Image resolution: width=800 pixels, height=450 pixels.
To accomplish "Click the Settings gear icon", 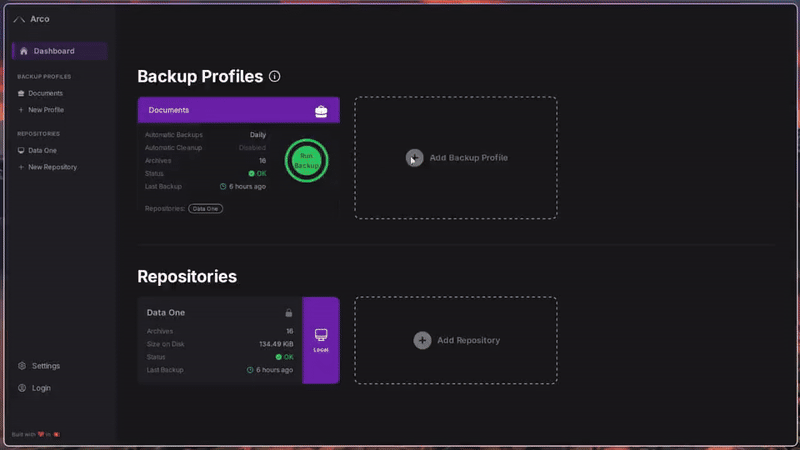I will [22, 366].
